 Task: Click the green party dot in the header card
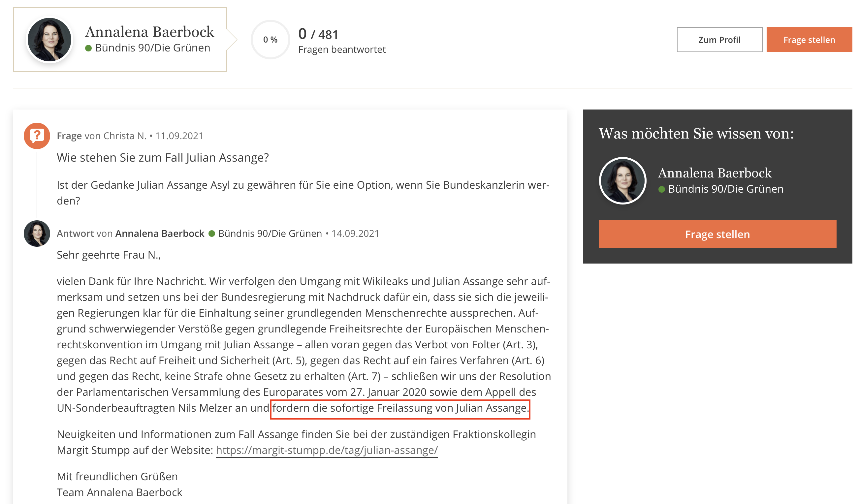(88, 48)
